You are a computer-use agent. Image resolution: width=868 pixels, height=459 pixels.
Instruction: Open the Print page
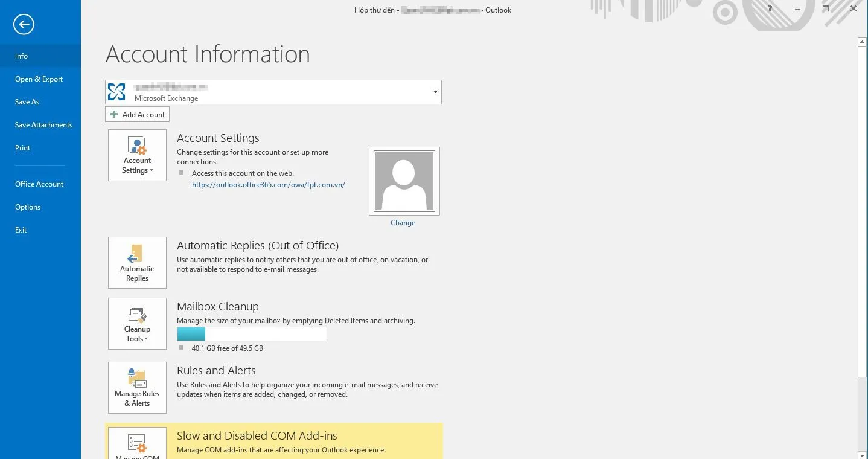click(x=40, y=147)
